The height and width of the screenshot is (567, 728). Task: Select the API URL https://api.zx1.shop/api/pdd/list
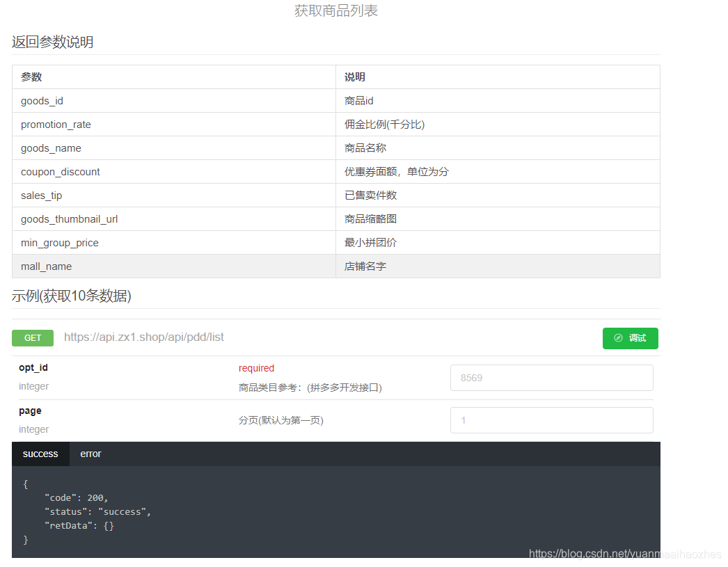pyautogui.click(x=144, y=337)
